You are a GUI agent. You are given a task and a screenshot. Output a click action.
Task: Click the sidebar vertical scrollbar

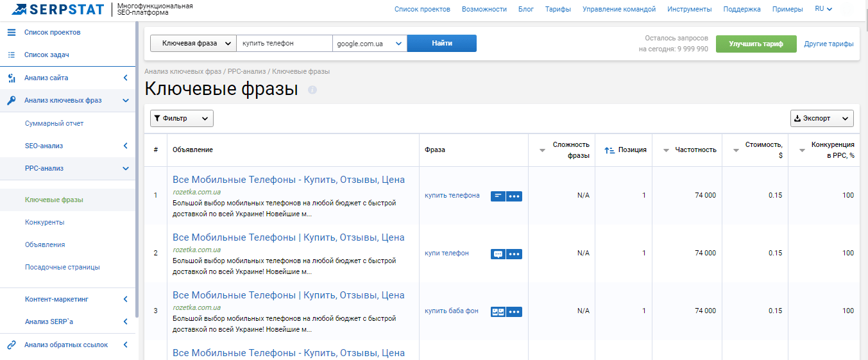tap(137, 170)
